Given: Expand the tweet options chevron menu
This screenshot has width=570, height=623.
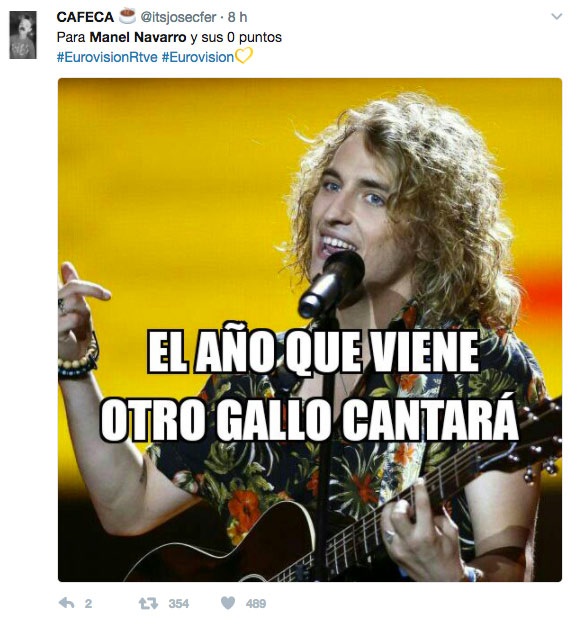Looking at the screenshot, I should (x=556, y=17).
